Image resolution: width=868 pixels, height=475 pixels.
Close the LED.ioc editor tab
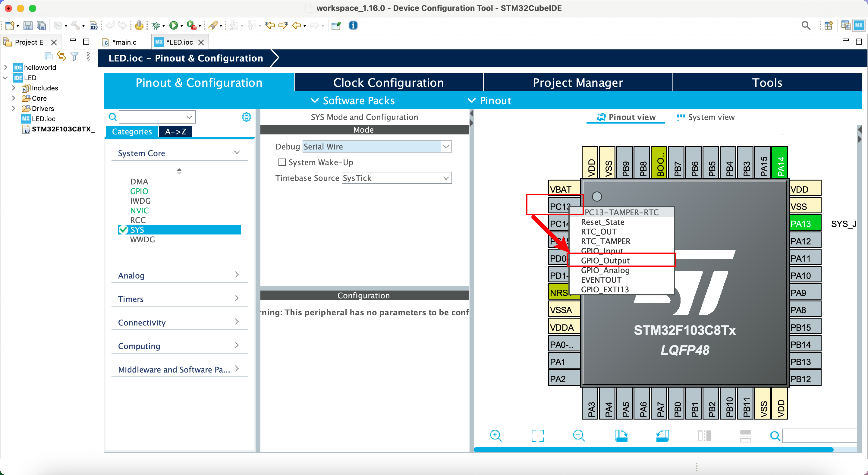[201, 42]
